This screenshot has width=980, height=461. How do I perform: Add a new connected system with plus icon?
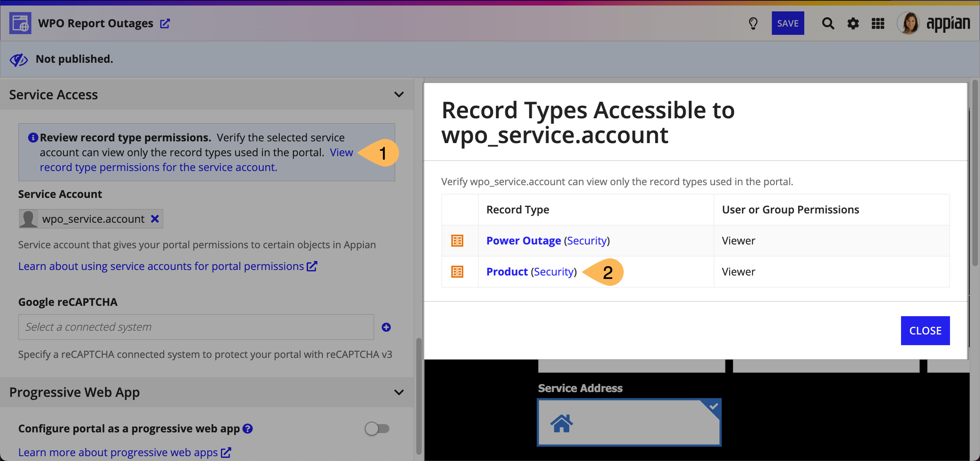tap(386, 327)
